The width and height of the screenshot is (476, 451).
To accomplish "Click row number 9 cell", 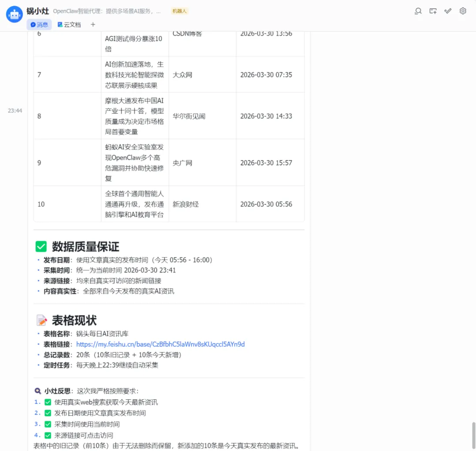I will coord(67,163).
